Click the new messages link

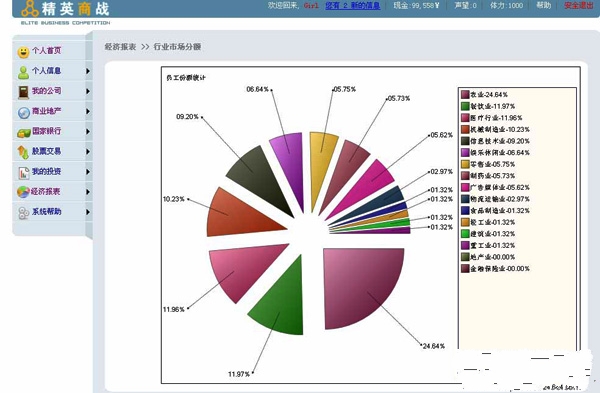click(x=353, y=5)
